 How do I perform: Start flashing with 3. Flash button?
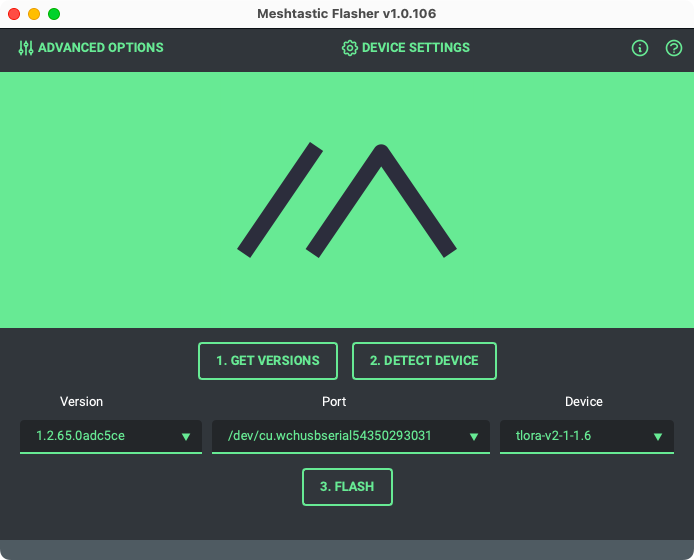click(347, 487)
